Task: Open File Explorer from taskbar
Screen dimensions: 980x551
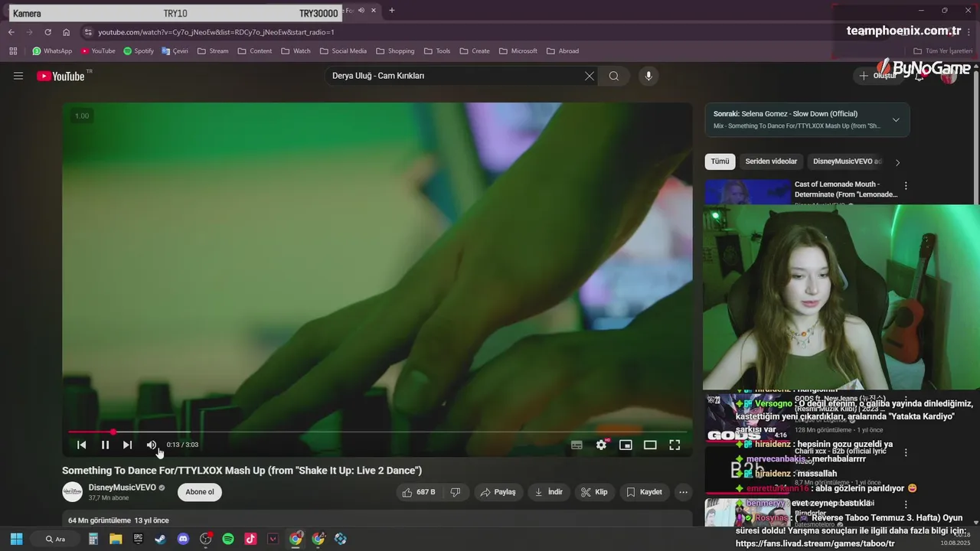Action: (x=116, y=539)
